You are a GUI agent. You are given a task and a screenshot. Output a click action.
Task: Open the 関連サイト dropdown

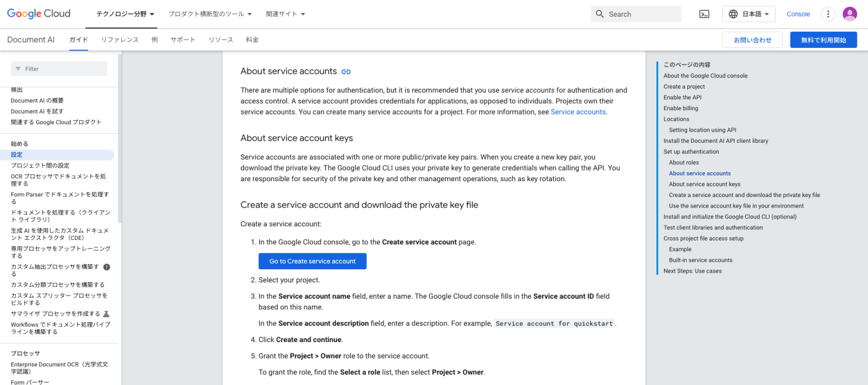point(285,14)
